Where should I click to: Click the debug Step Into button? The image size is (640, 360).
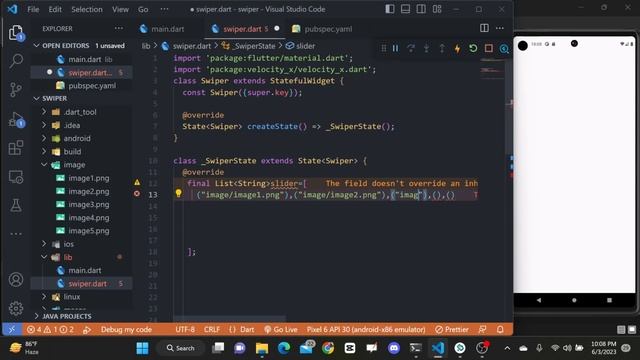point(427,49)
